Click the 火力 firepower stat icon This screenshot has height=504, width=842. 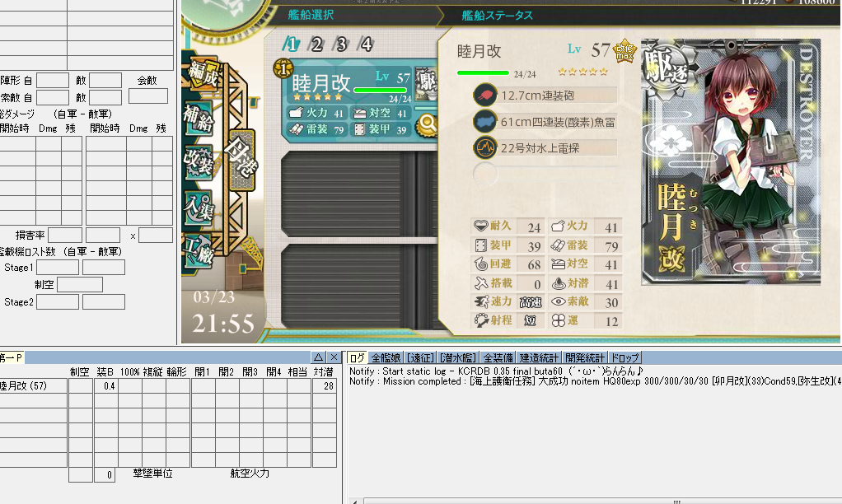point(558,226)
